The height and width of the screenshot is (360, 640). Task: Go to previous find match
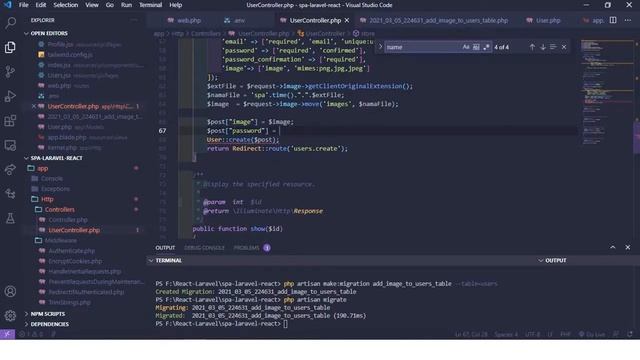point(532,47)
